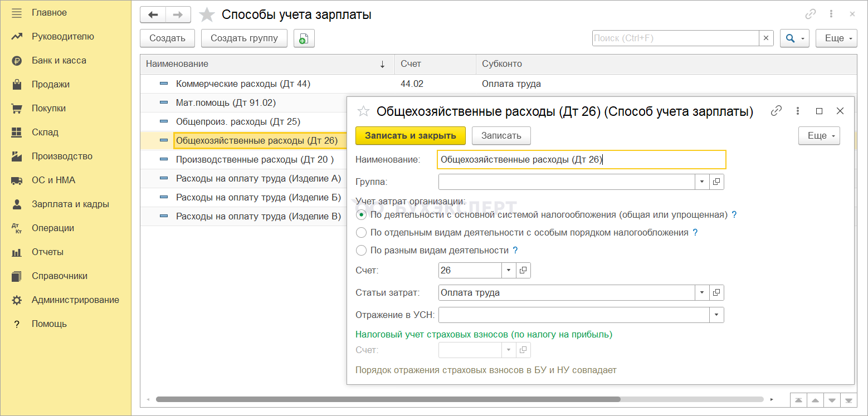Viewport: 868px width, 416px height.
Task: Open the Зарплата и кадры menu section
Action: pyautogui.click(x=70, y=204)
